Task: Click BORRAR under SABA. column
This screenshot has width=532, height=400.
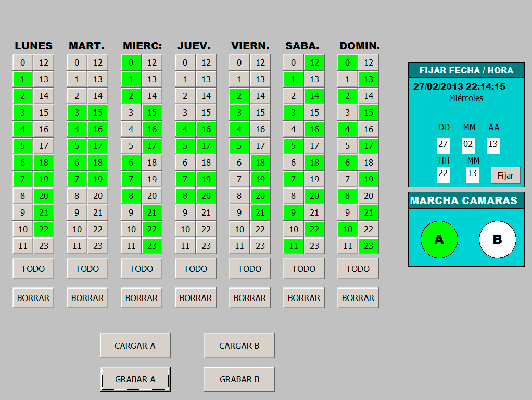Action: point(303,298)
